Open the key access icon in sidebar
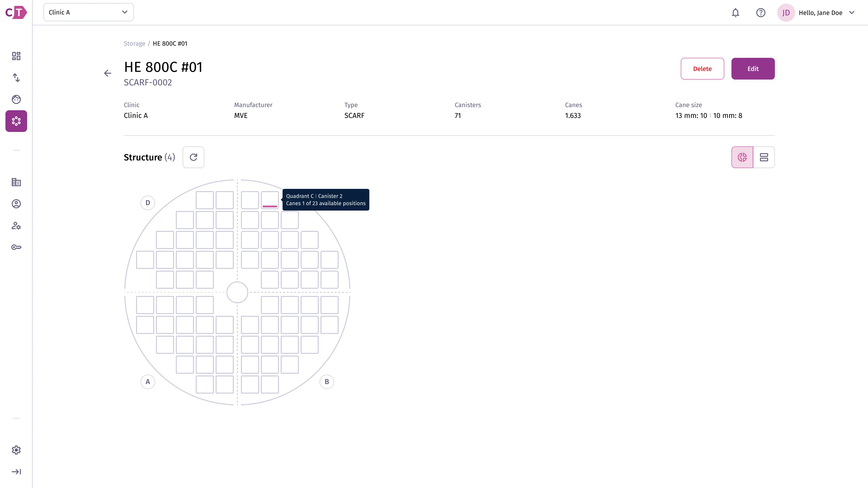 pos(16,247)
